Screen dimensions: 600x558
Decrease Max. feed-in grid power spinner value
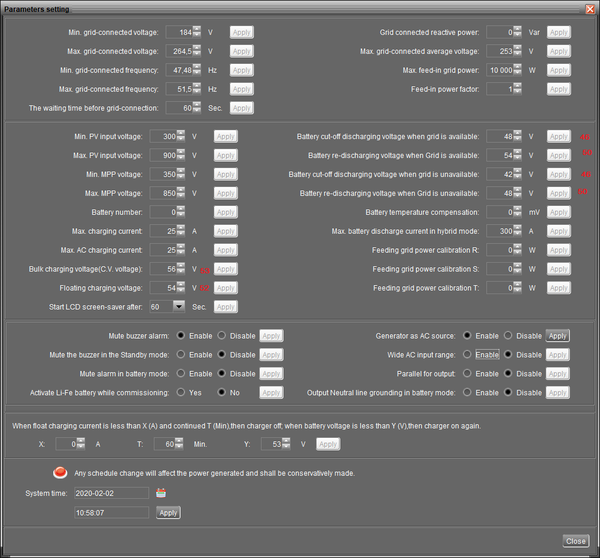517,73
